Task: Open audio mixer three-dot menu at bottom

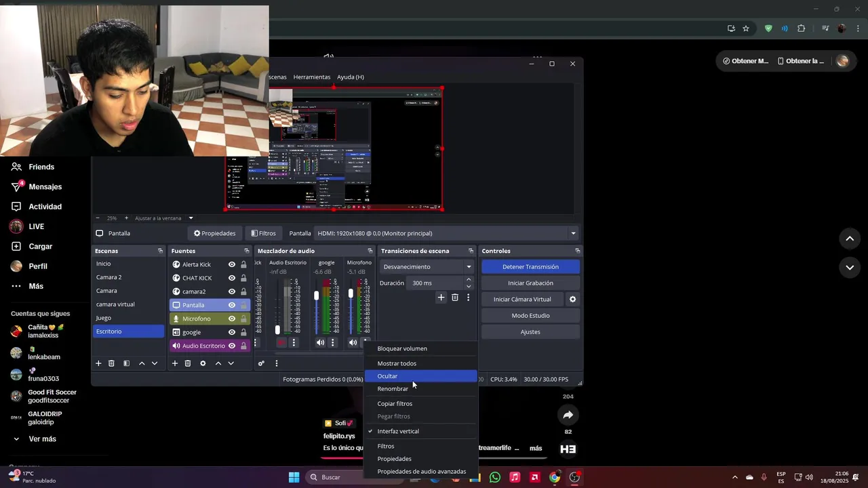Action: (276, 363)
